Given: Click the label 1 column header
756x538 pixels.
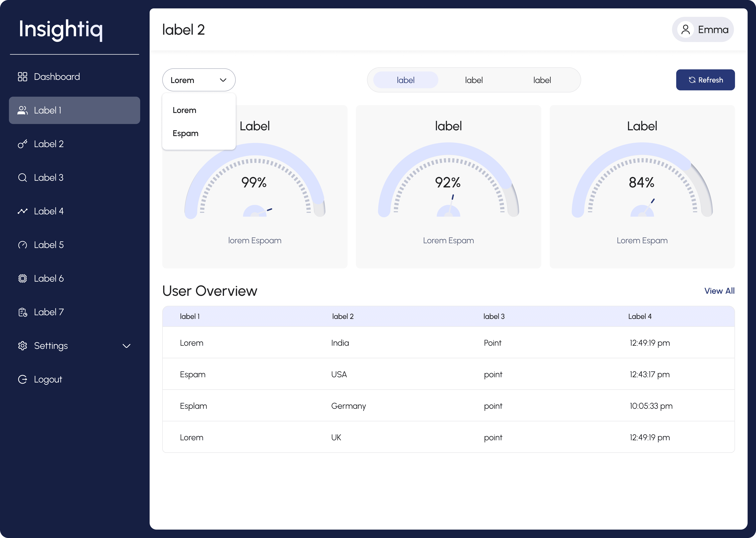Looking at the screenshot, I should (x=190, y=316).
